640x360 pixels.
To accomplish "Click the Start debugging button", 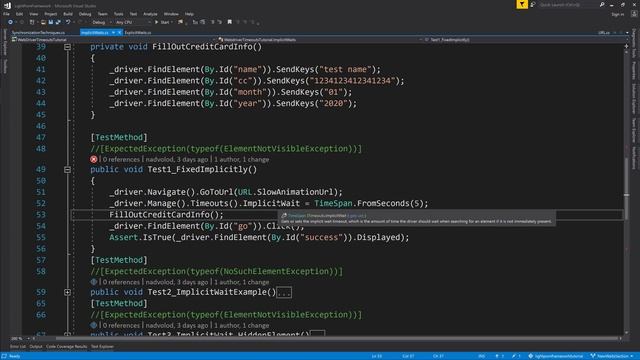I will click(162, 22).
